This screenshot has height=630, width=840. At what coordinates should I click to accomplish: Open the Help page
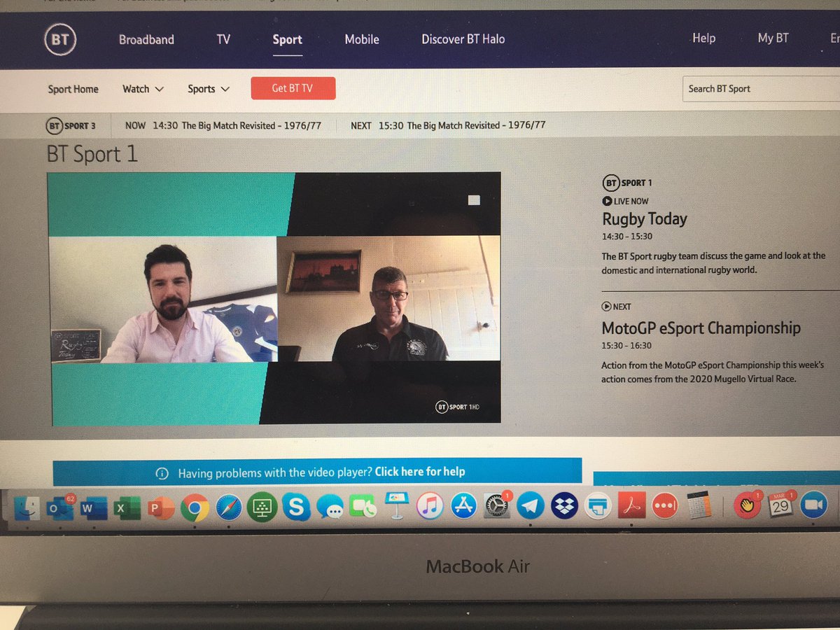click(x=703, y=38)
